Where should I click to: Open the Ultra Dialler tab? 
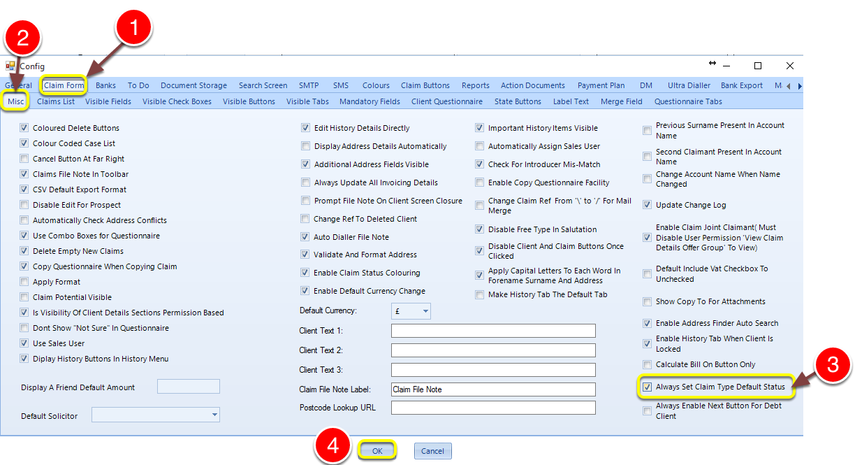(x=689, y=86)
